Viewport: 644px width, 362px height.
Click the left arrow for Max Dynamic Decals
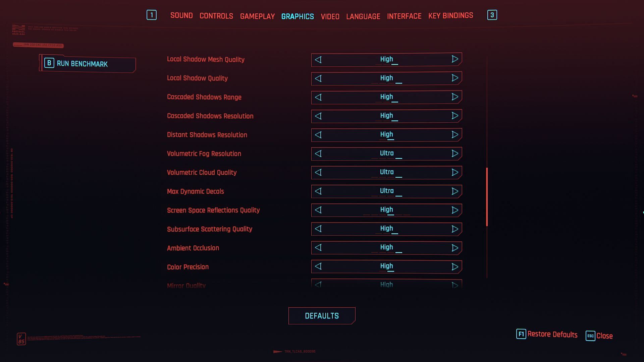pyautogui.click(x=318, y=191)
